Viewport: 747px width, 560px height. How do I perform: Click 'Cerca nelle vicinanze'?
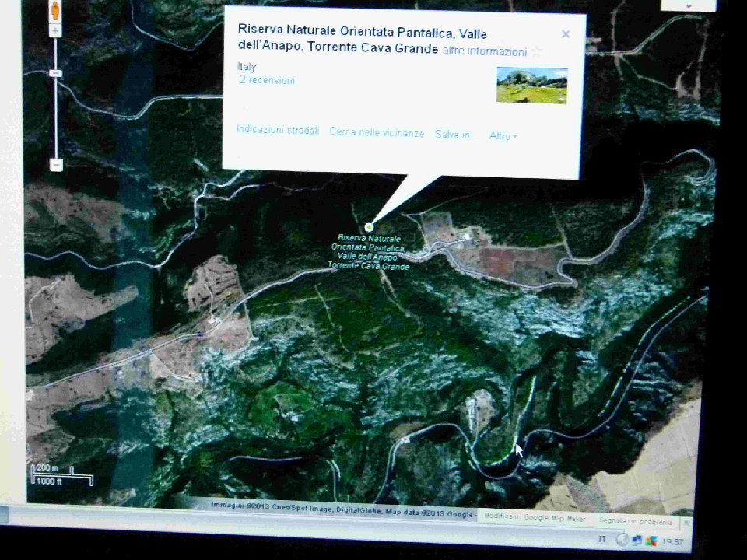[377, 133]
